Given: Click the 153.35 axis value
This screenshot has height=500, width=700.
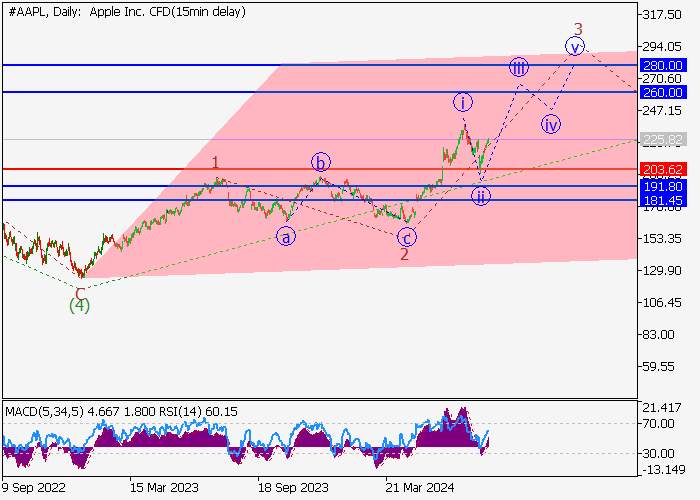Looking at the screenshot, I should point(662,238).
